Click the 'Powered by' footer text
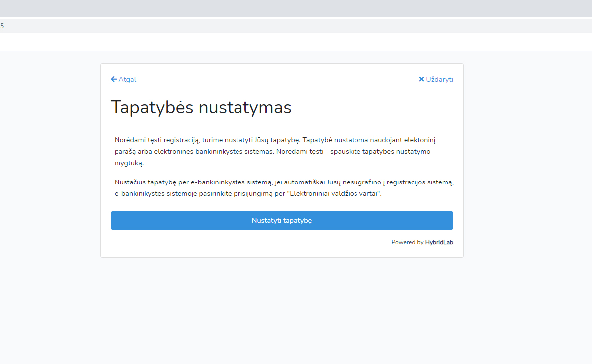 pos(407,242)
